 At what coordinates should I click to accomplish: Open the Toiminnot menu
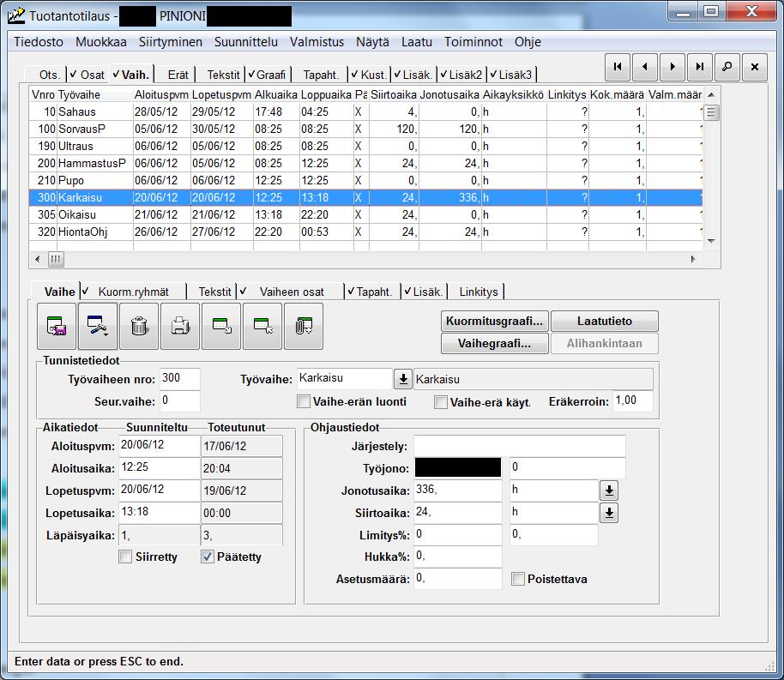[473, 42]
